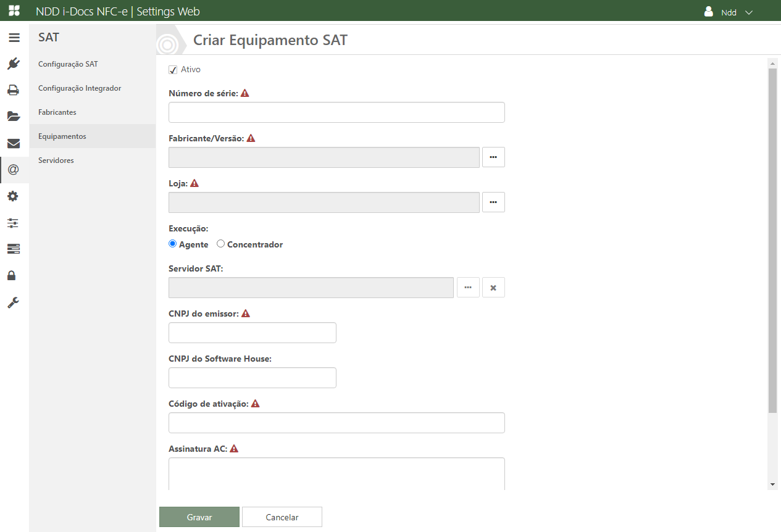Expand the Ndd user menu
Image resolution: width=781 pixels, height=532 pixels.
click(729, 12)
